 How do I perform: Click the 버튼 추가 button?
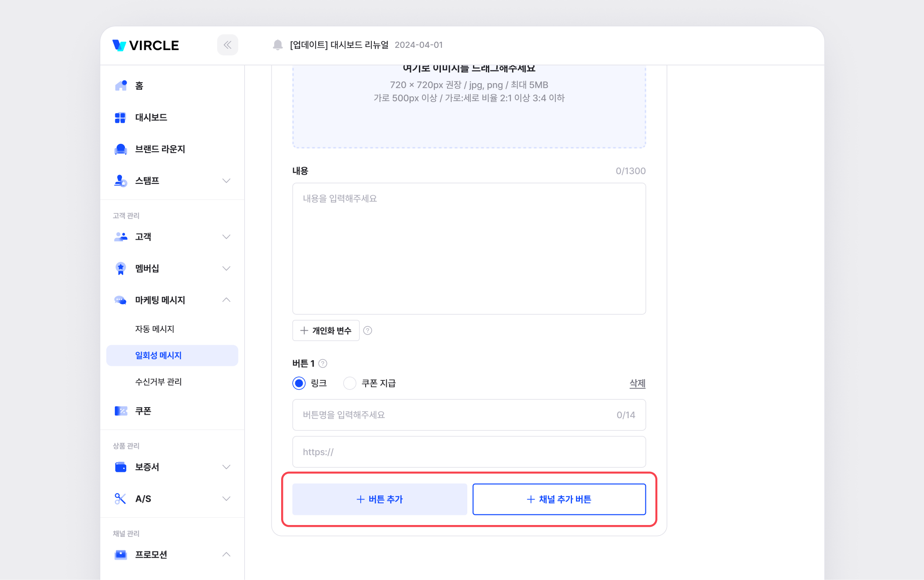[x=379, y=499]
